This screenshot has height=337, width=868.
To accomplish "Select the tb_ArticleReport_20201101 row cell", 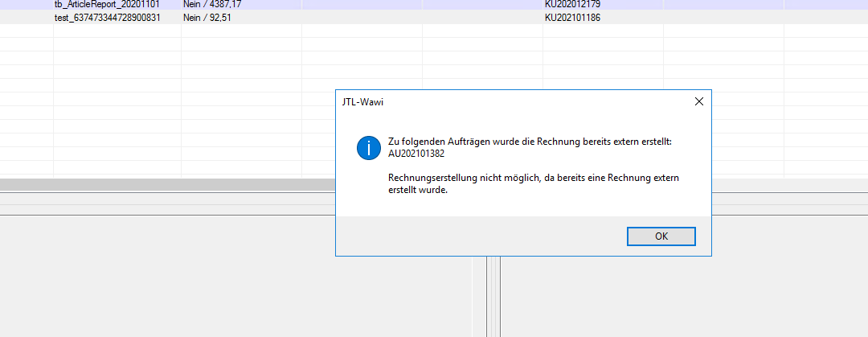I will (117, 4).
